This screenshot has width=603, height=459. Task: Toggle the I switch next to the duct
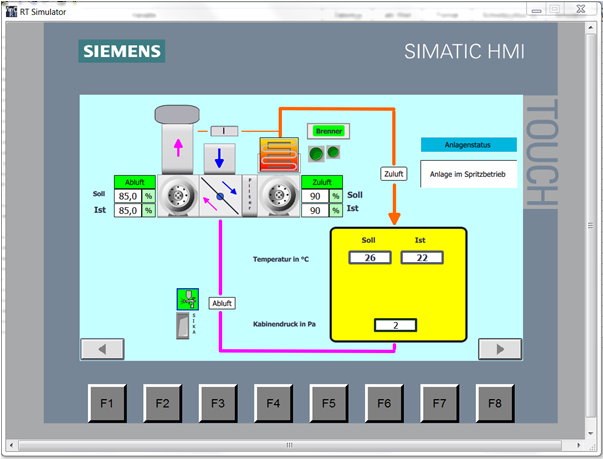pos(224,131)
